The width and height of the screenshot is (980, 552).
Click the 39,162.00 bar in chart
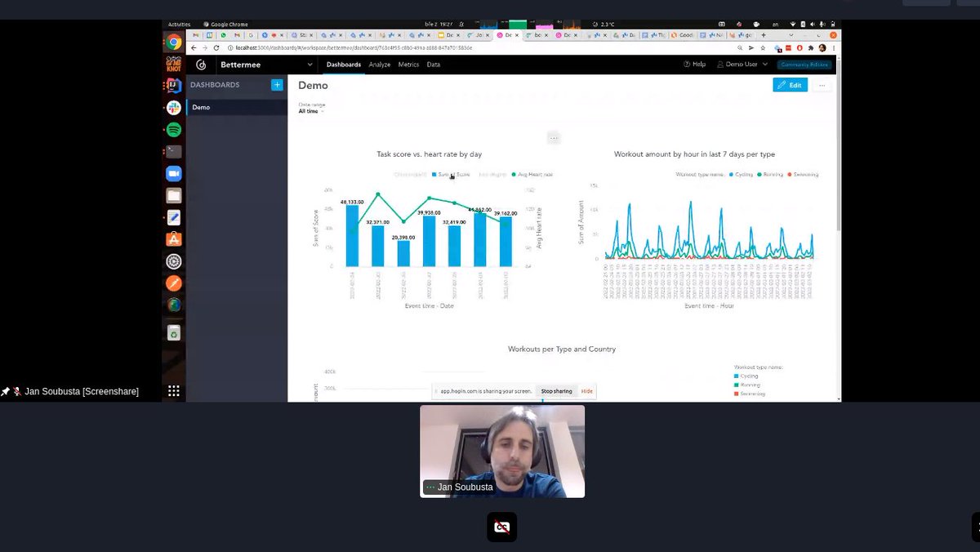(506, 241)
